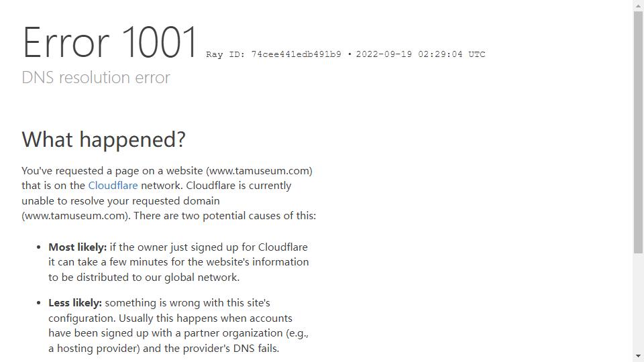Screen dimensions: 644x362
Task: Click the bold Less likely label
Action: coord(75,303)
